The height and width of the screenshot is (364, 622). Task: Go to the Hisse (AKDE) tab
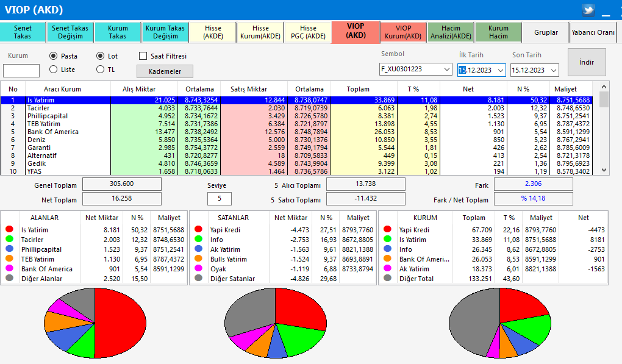213,32
